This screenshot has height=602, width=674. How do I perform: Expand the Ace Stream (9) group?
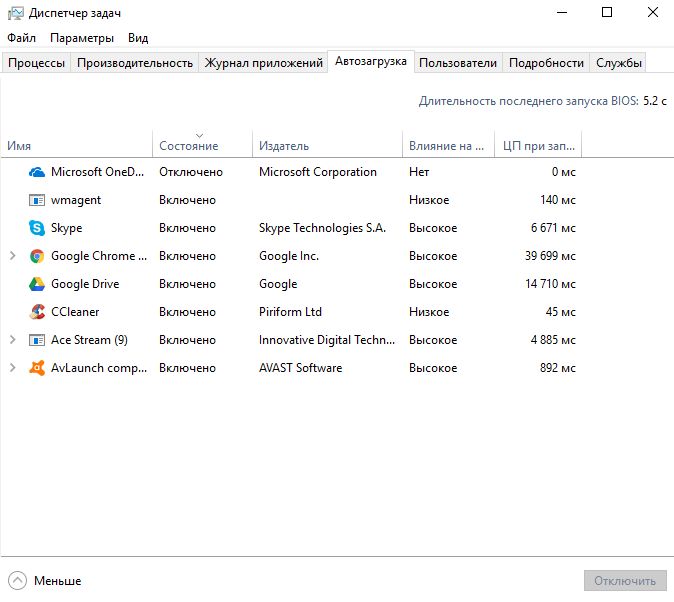(12, 340)
